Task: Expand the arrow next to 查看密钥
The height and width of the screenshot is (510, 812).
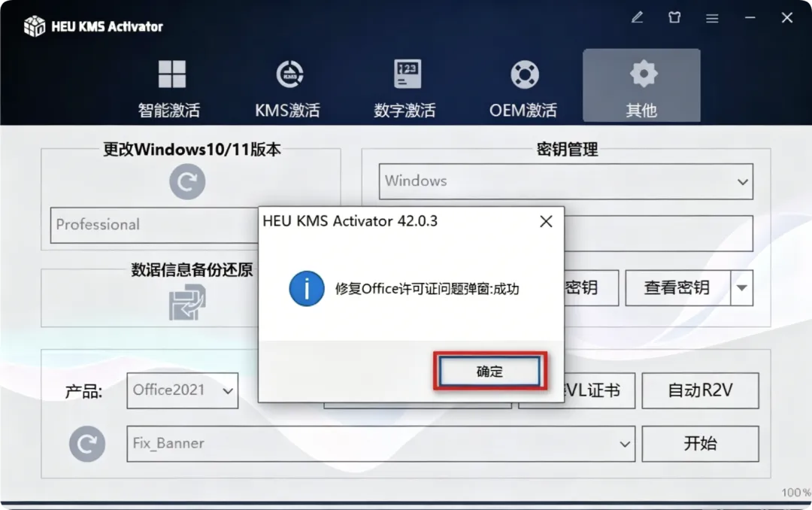Action: pos(741,287)
